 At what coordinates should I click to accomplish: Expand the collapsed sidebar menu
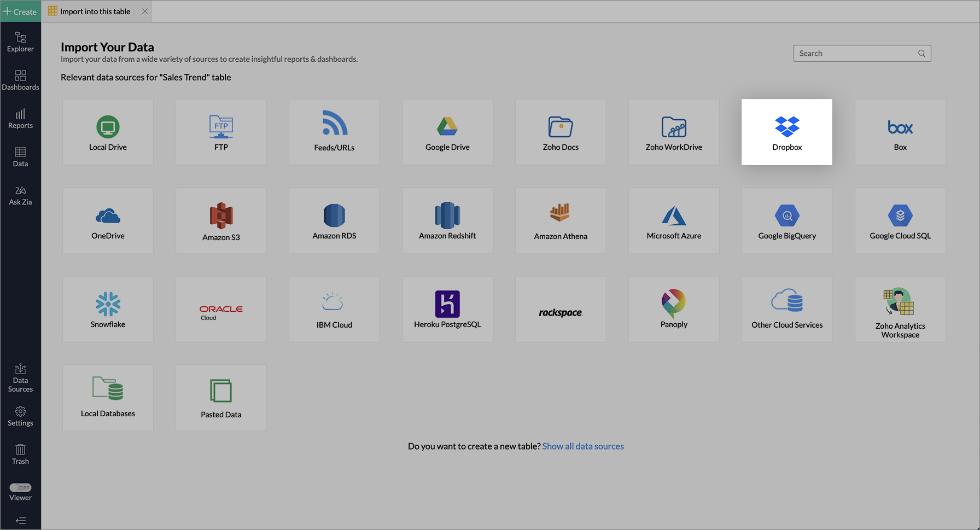(x=21, y=521)
